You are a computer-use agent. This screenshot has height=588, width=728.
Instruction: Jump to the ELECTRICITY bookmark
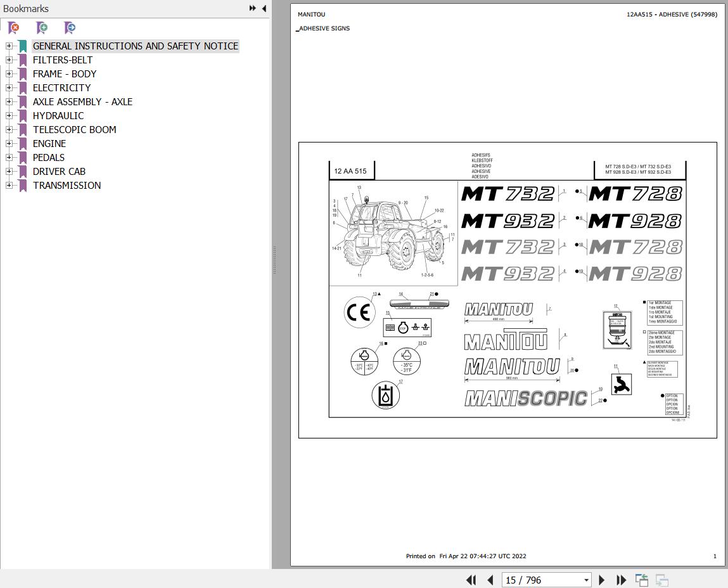61,88
